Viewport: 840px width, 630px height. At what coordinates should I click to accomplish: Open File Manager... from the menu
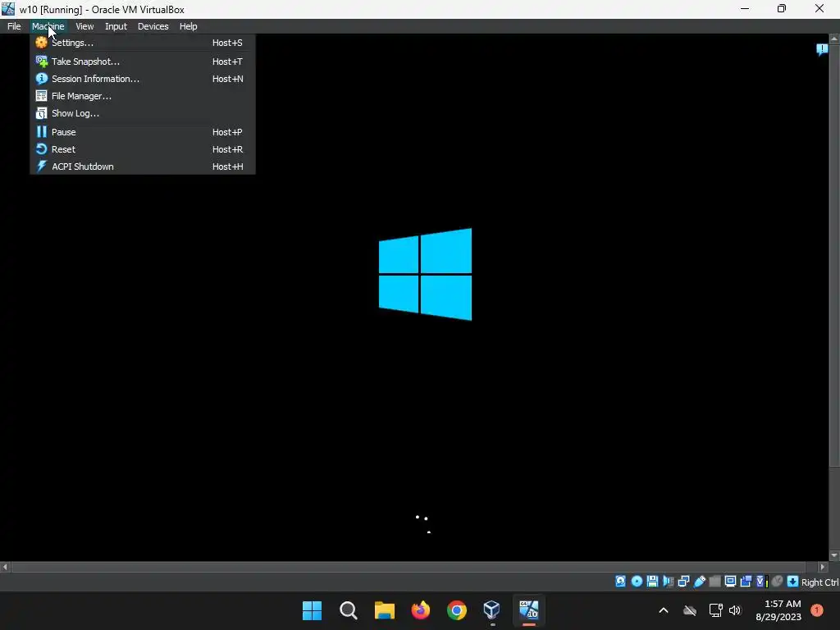coord(143,96)
